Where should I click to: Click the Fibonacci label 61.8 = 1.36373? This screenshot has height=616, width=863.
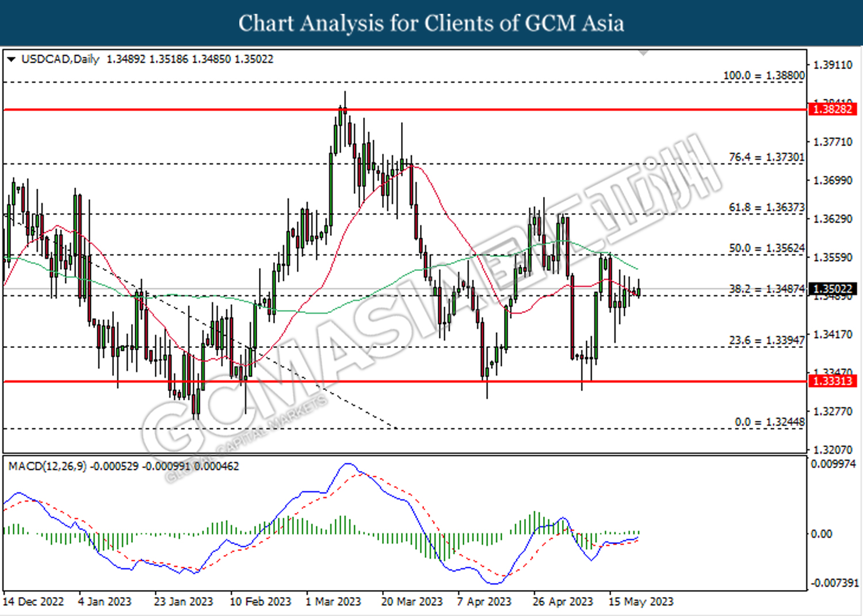click(767, 207)
